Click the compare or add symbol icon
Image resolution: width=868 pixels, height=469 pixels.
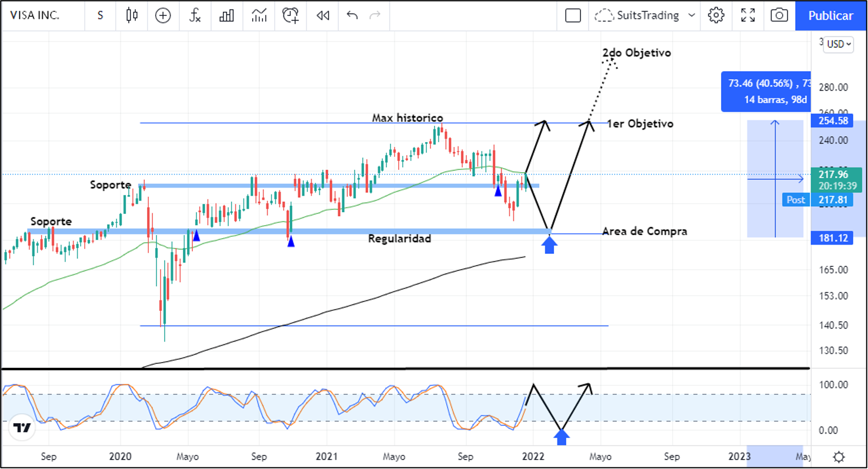[x=163, y=16]
